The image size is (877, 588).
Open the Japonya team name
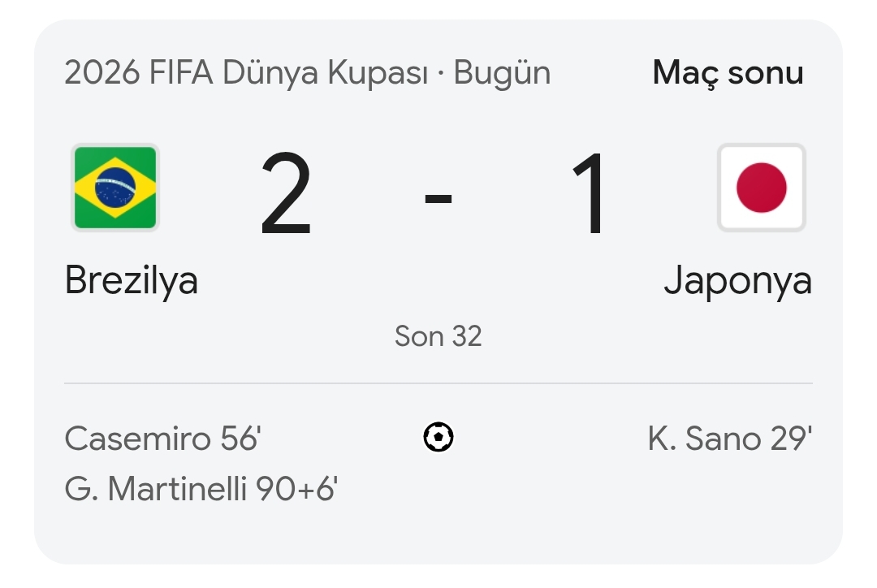737,280
